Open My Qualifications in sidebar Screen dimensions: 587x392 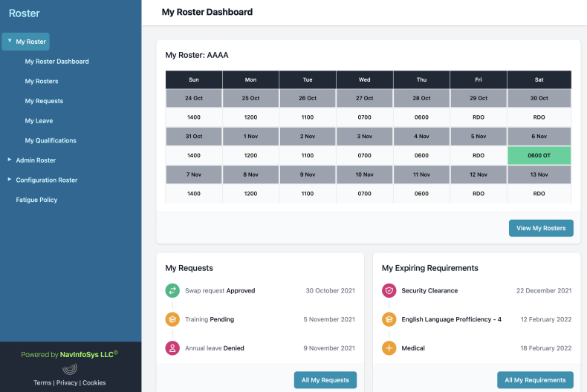tap(51, 140)
